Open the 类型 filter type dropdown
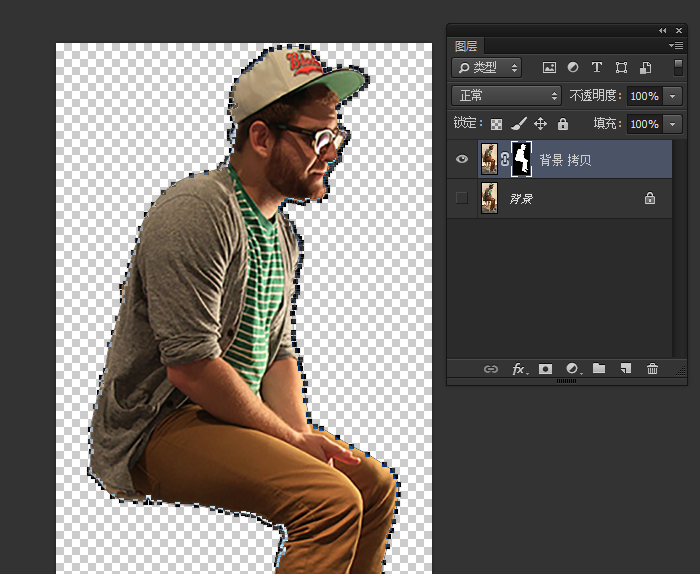700x574 pixels. (487, 68)
